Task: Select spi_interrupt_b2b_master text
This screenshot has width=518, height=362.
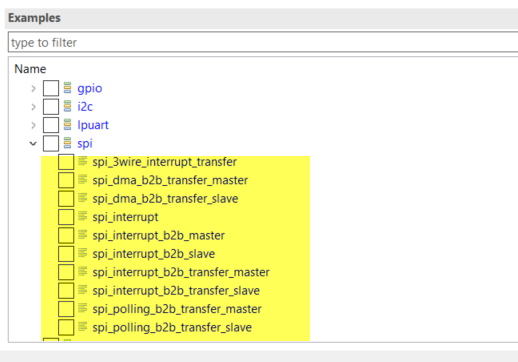Action: pos(159,236)
